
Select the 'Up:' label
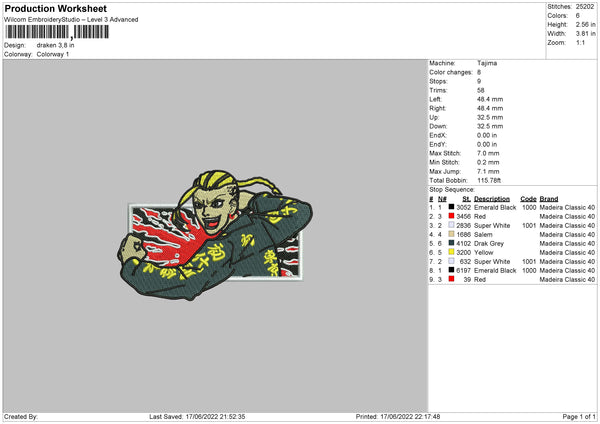coord(434,117)
